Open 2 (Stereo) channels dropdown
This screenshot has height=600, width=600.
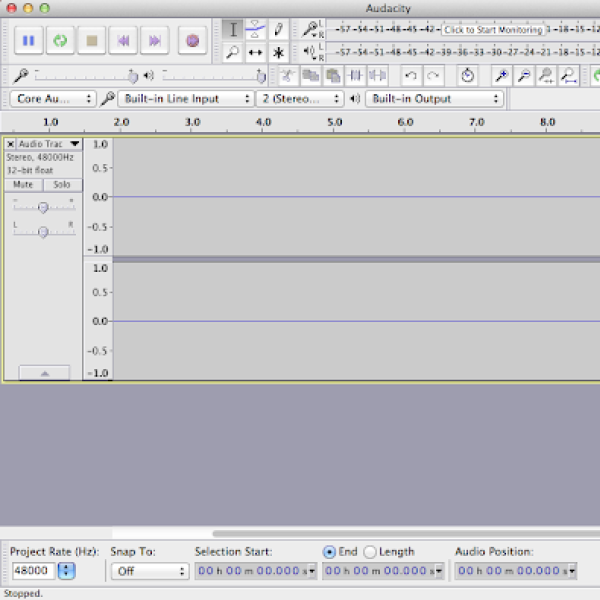[x=300, y=99]
